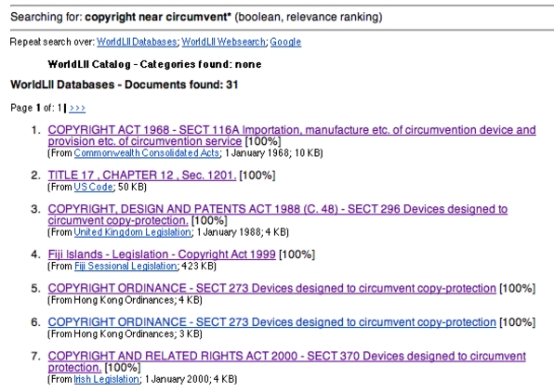Click the '1 January 1968; 10 KB' details text

(x=272, y=153)
